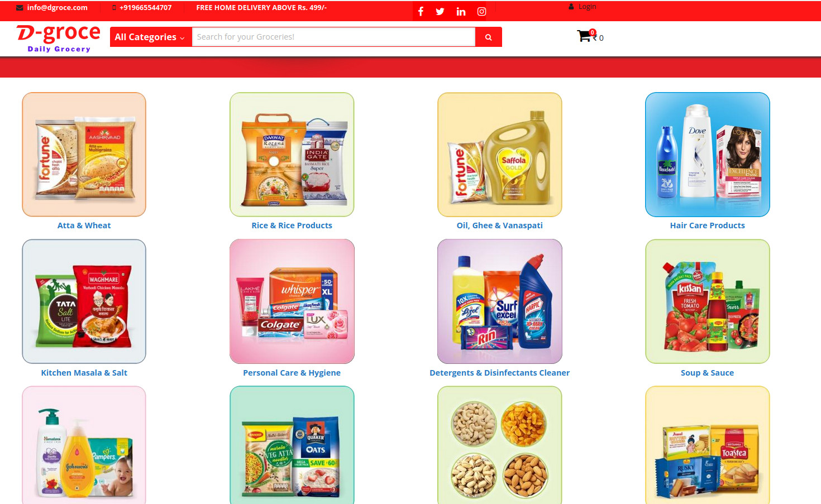Open the Atta & Wheat category link
Image resolution: width=821 pixels, height=504 pixels.
tap(84, 225)
